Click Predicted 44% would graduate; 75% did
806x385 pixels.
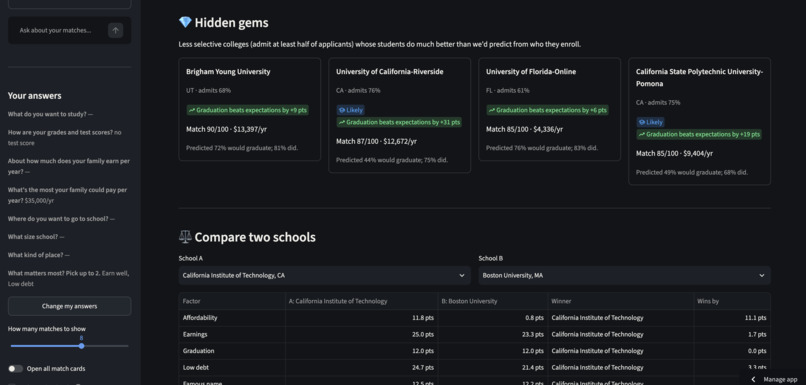point(392,160)
